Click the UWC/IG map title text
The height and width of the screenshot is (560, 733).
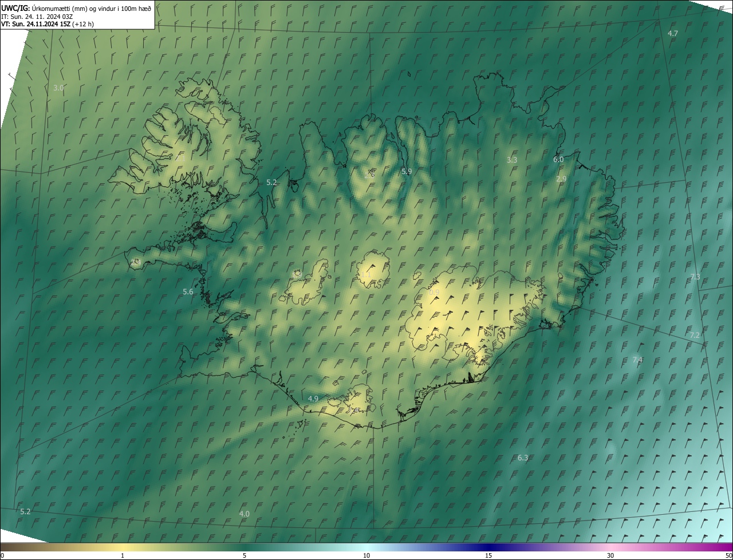click(77, 7)
